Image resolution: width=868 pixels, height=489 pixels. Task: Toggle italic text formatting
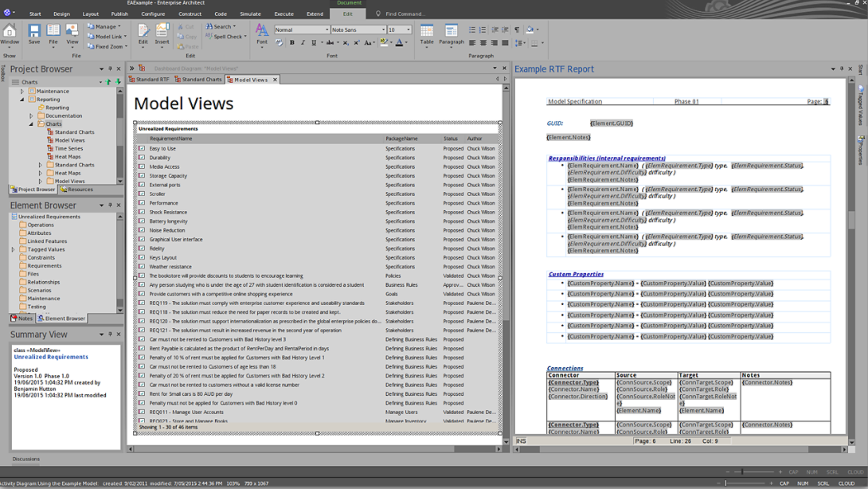[303, 43]
